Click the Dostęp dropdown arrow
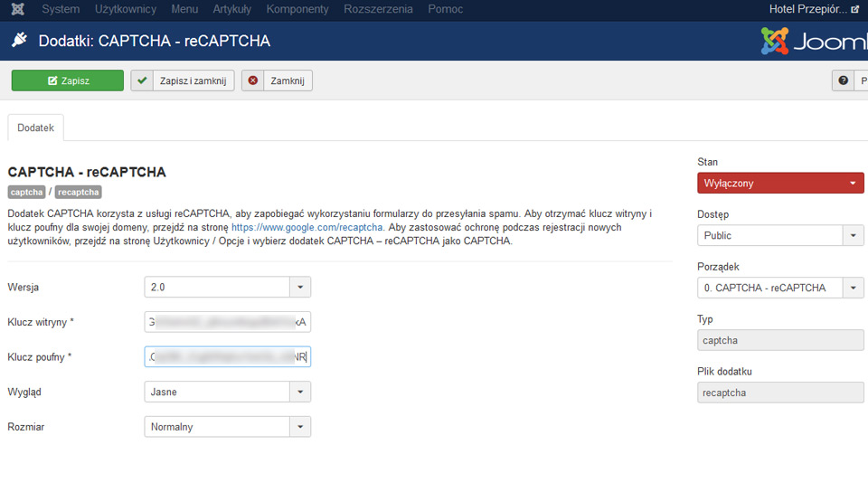Viewport: 868px width, 492px height. tap(853, 236)
